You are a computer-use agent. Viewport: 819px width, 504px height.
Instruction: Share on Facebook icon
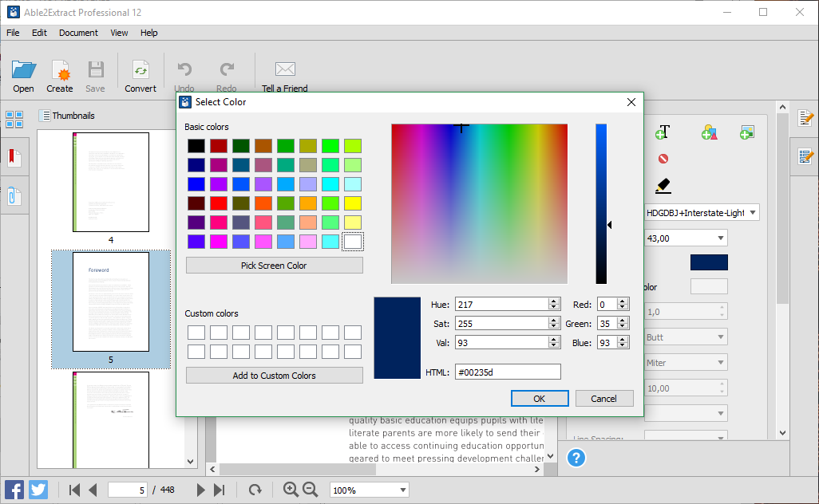click(14, 490)
